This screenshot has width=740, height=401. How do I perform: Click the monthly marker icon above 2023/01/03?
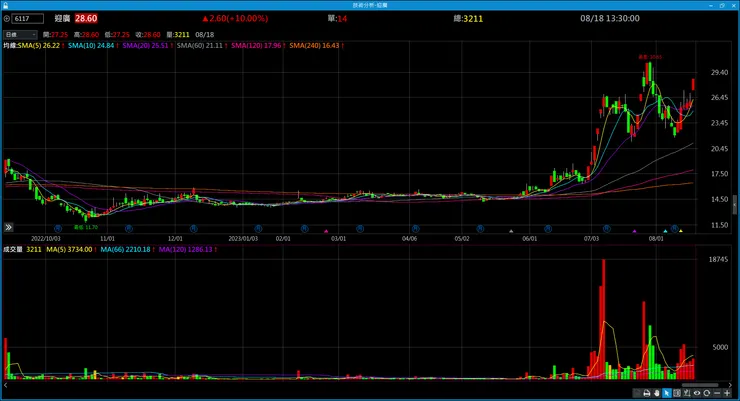(258, 229)
